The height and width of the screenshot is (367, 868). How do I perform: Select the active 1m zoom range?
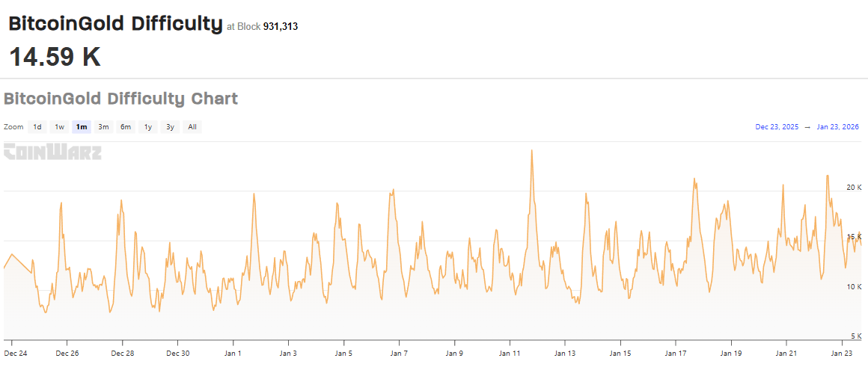point(82,127)
